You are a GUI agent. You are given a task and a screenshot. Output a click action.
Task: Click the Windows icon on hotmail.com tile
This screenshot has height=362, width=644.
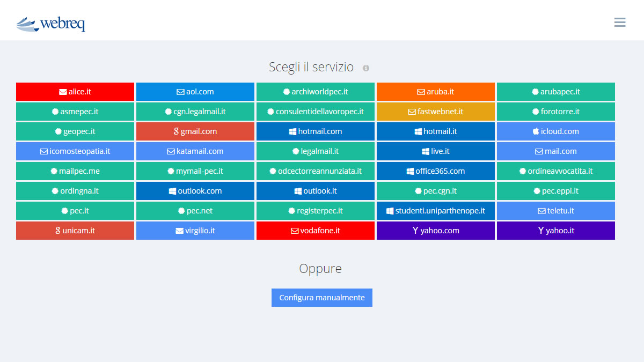(292, 131)
